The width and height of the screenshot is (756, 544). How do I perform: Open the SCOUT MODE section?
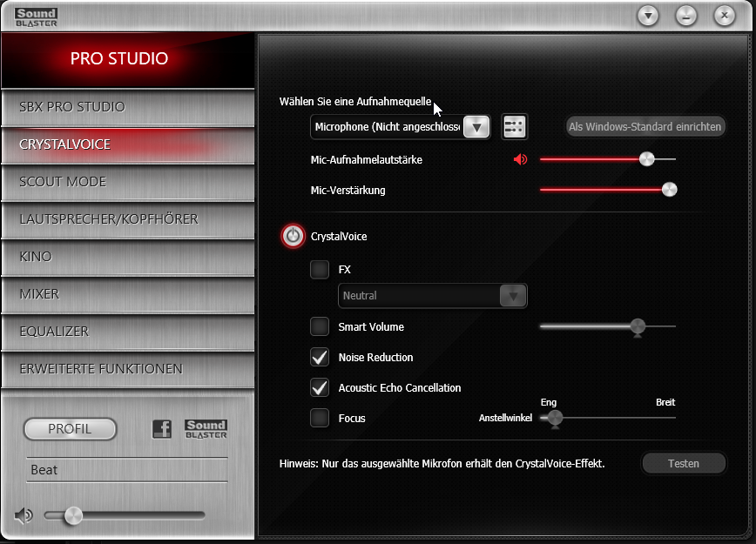coord(128,182)
